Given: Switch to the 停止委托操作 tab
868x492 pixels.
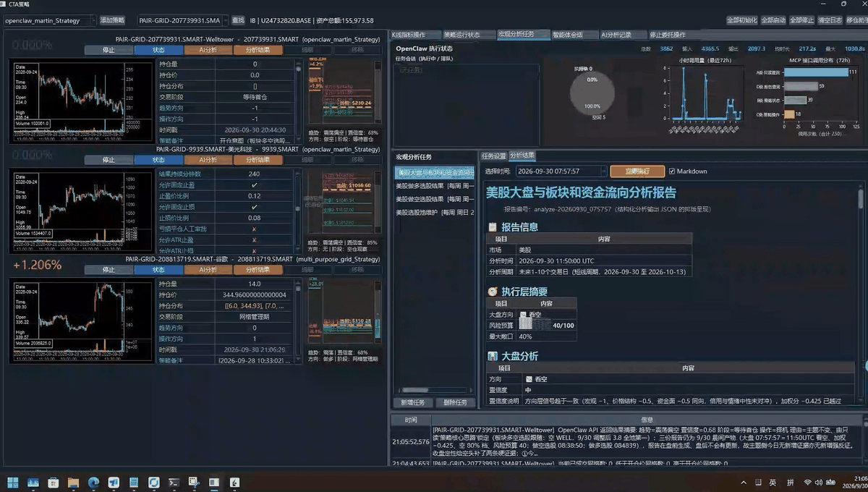Looking at the screenshot, I should (x=668, y=35).
